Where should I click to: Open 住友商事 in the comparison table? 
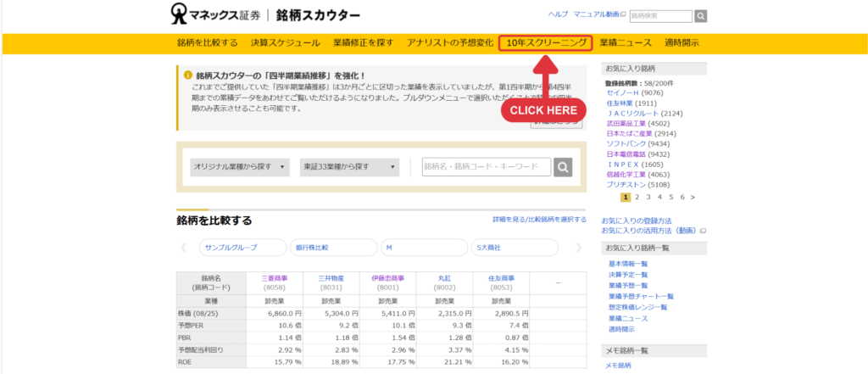tap(501, 278)
